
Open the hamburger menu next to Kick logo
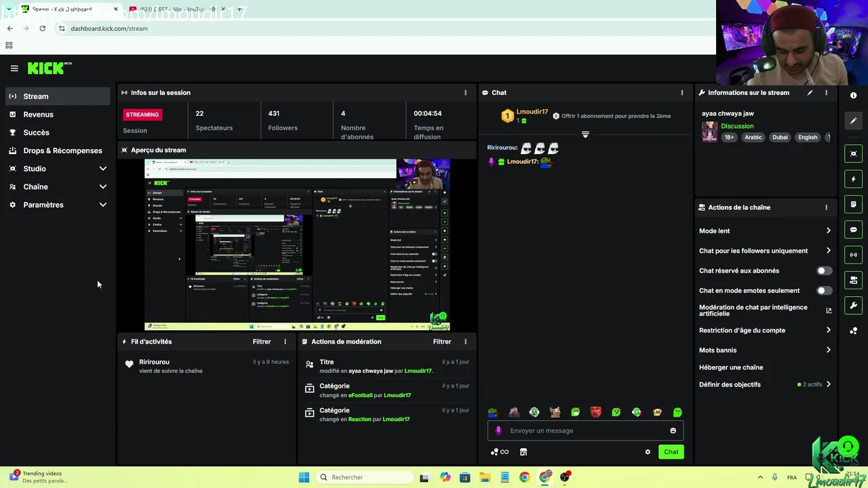pyautogui.click(x=14, y=68)
